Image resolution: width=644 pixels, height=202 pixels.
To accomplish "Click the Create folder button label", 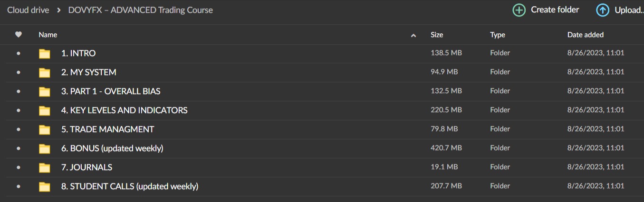I will tap(555, 10).
